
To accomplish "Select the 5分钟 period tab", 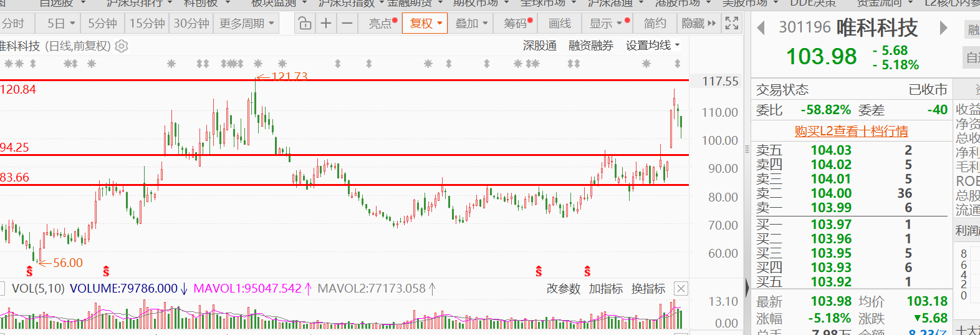I will tap(102, 24).
